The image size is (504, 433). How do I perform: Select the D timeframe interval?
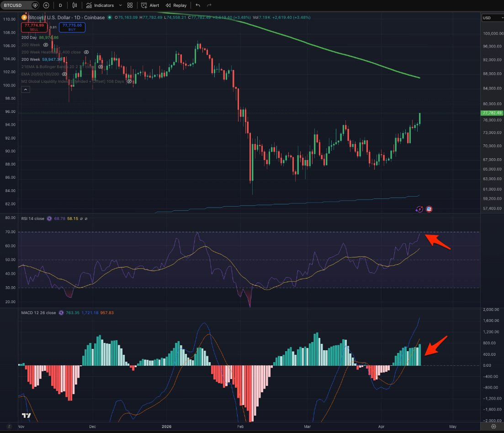pos(60,5)
